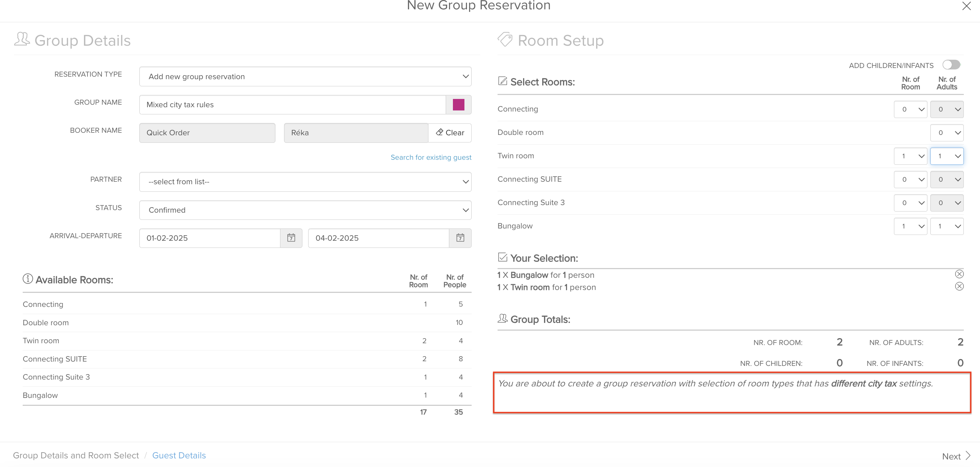This screenshot has height=467, width=980.
Task: Open Connecting number of rooms dropdown
Action: [911, 109]
